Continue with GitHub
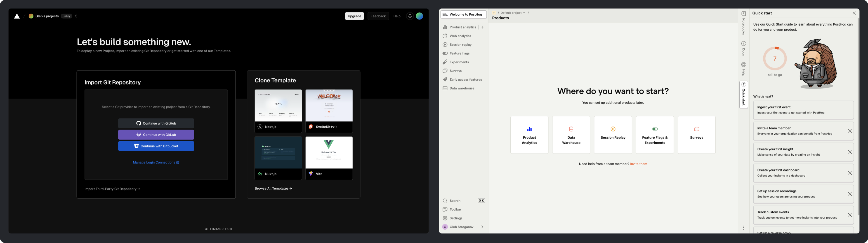868x243 pixels. [156, 123]
